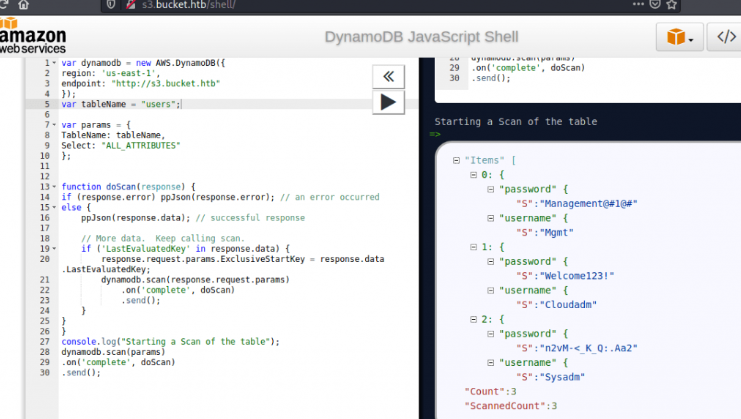Fold code block at line 7
741x419 pixels.
(54, 125)
